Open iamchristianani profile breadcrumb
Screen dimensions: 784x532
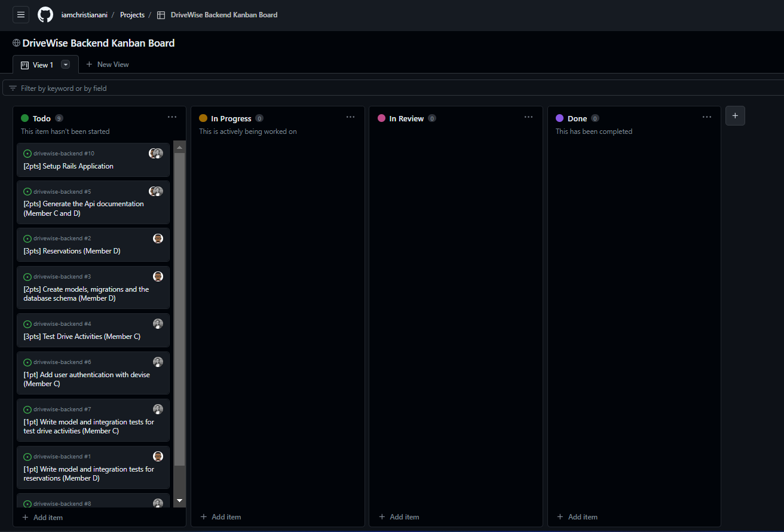(84, 15)
